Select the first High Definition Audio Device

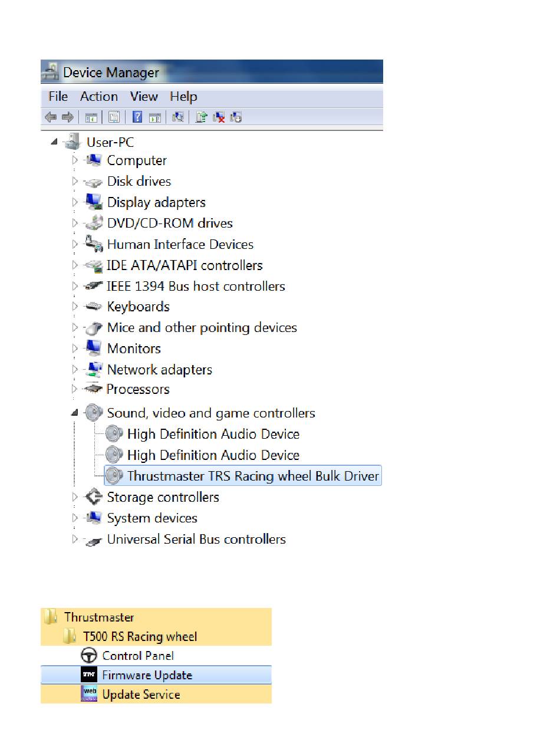point(213,434)
